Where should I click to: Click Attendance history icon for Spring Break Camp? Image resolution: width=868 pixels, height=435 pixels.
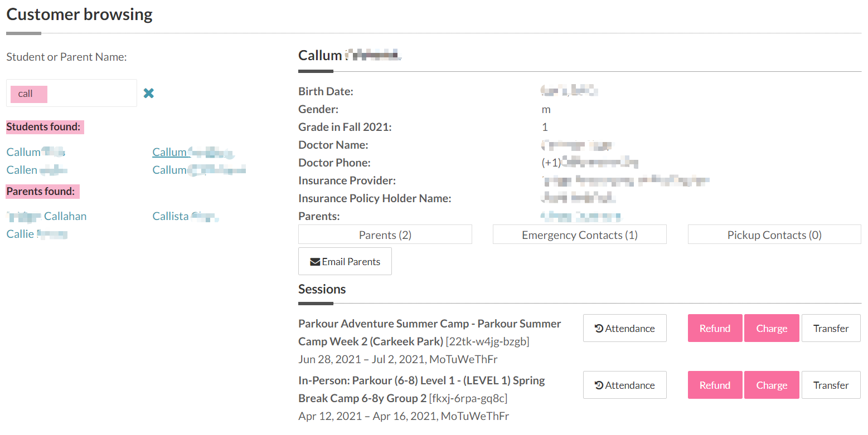click(x=599, y=385)
